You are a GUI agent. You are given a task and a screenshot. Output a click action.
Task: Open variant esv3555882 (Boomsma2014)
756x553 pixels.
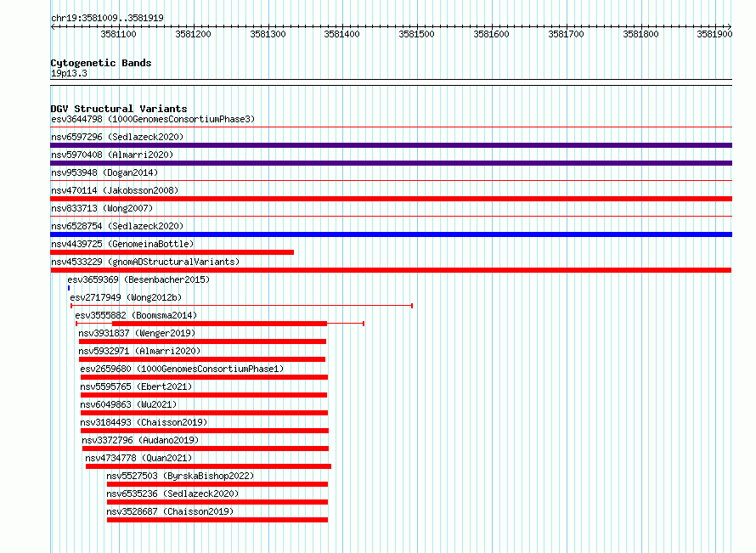click(x=136, y=315)
